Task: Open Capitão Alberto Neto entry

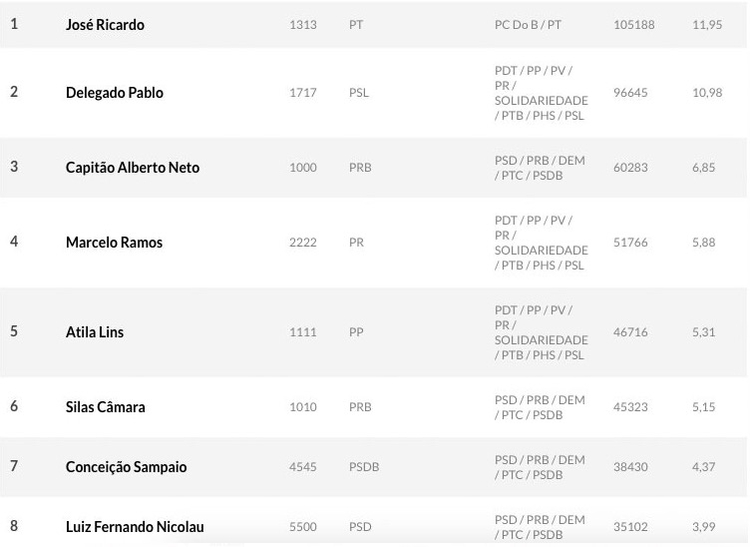Action: 132,168
